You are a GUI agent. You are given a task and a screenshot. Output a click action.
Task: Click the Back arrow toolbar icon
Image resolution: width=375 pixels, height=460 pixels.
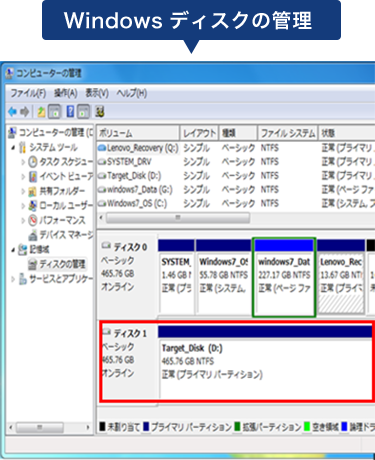[13, 112]
